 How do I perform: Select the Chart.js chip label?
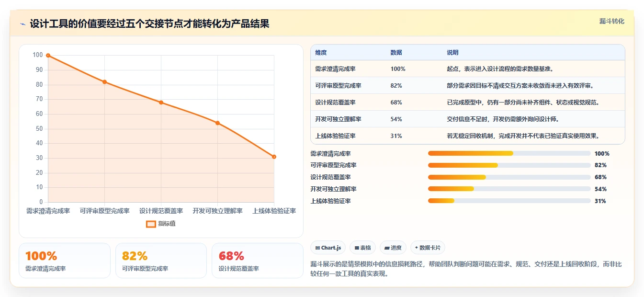point(331,248)
